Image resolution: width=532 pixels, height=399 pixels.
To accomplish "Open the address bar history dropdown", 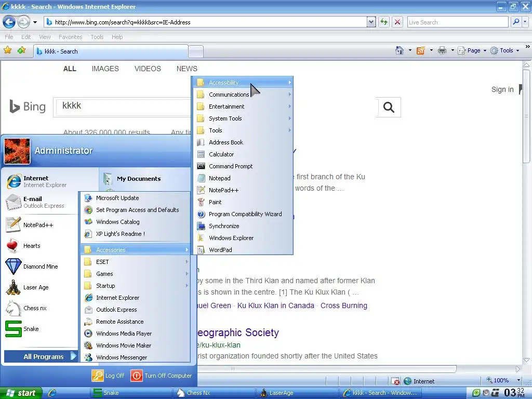I will coord(371,22).
